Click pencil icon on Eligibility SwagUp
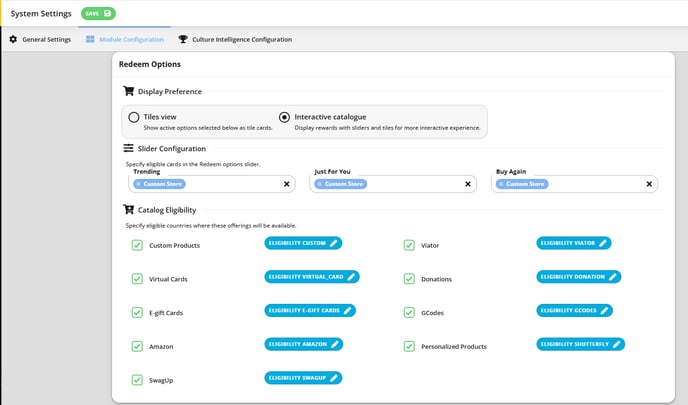688x405 pixels. coord(333,378)
